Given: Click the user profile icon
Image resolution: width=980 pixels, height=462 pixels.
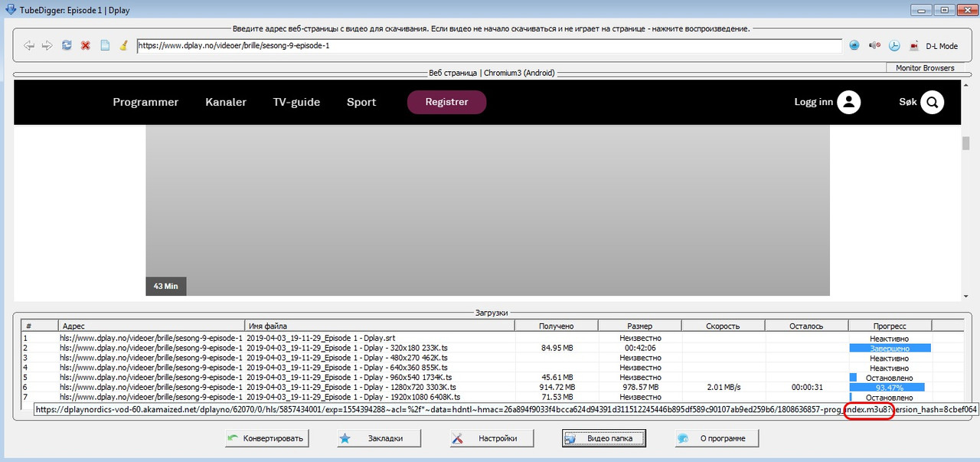Looking at the screenshot, I should coord(849,102).
